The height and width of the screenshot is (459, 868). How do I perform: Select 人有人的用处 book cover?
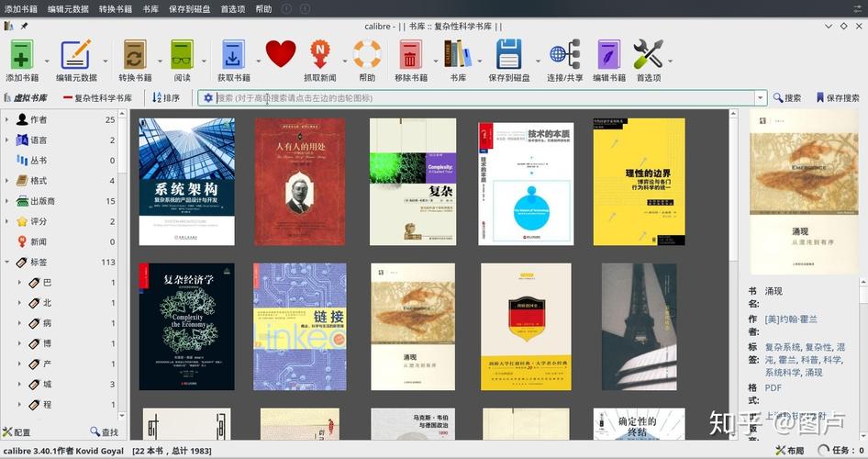(x=299, y=182)
